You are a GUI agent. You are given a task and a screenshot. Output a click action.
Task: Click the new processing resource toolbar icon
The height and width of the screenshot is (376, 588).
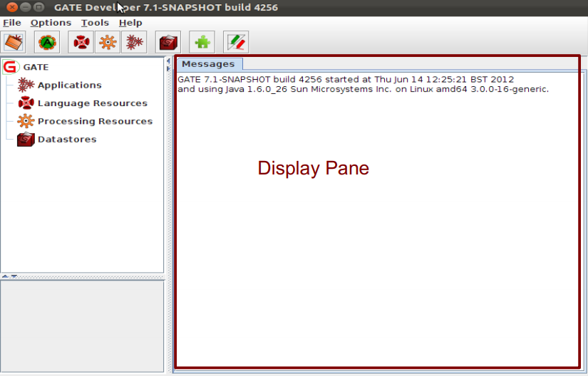tap(108, 42)
